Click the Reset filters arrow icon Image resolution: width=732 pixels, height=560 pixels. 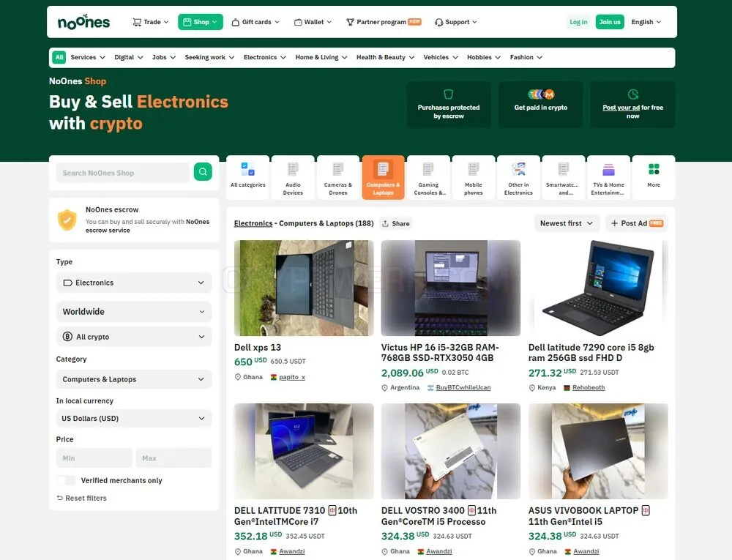tap(60, 498)
